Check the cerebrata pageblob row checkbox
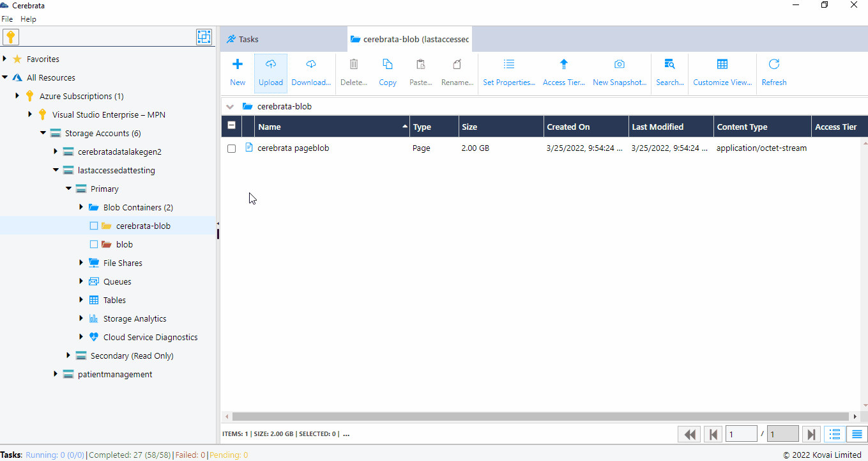 coord(231,148)
